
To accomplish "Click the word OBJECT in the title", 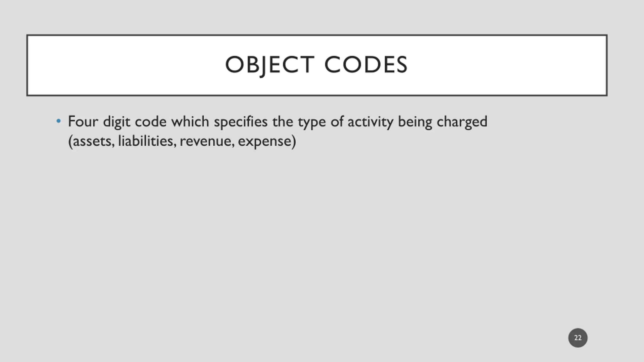I will click(270, 65).
